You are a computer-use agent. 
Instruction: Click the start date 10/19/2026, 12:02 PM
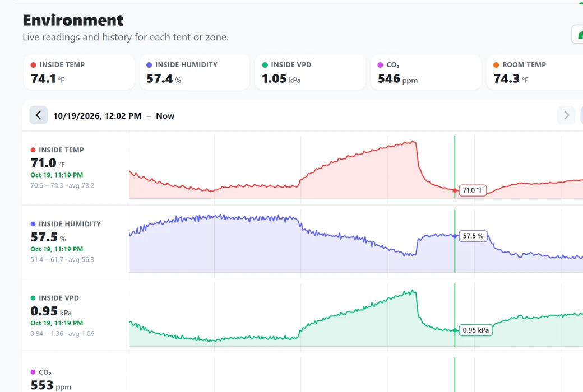click(98, 116)
